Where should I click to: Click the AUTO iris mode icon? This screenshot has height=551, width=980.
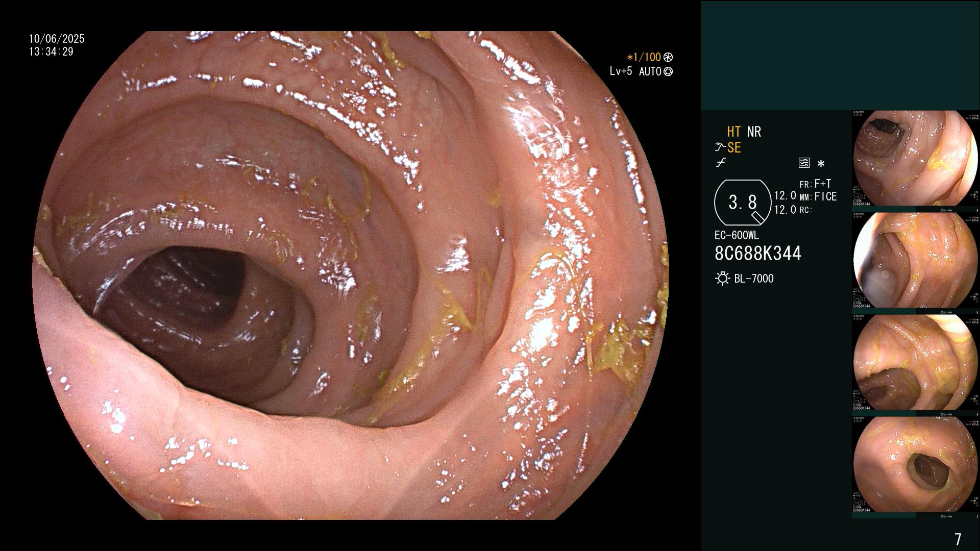click(x=668, y=72)
